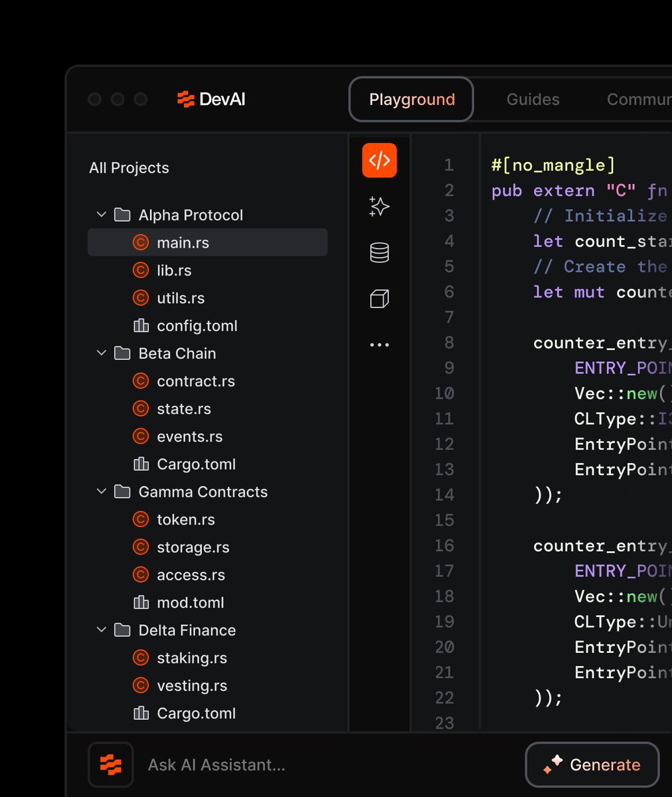Select the Gamma Contracts folder name
The image size is (672, 797).
[203, 492]
